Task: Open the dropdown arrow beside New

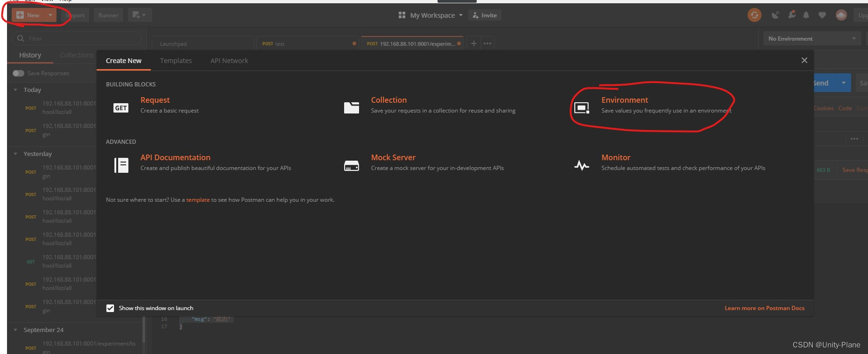Action: [x=50, y=15]
